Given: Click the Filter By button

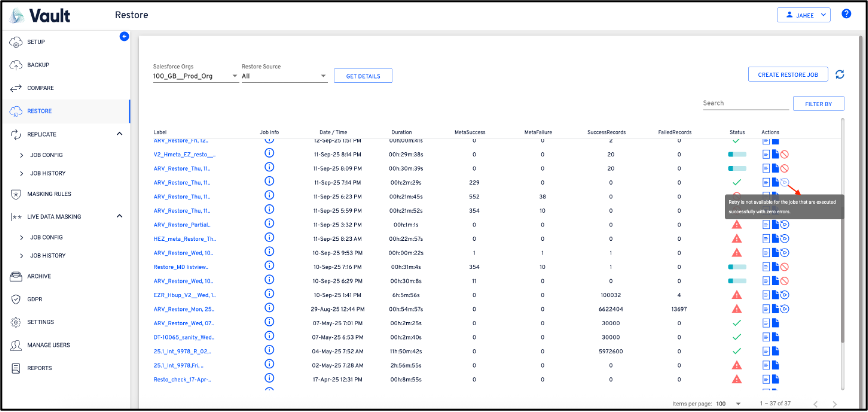Looking at the screenshot, I should [x=818, y=103].
